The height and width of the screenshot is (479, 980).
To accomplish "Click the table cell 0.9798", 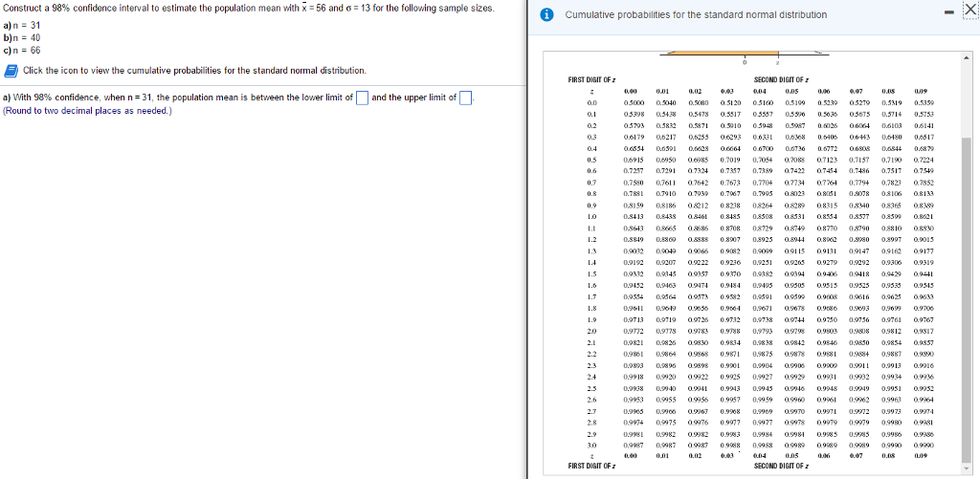I will pyautogui.click(x=794, y=331).
